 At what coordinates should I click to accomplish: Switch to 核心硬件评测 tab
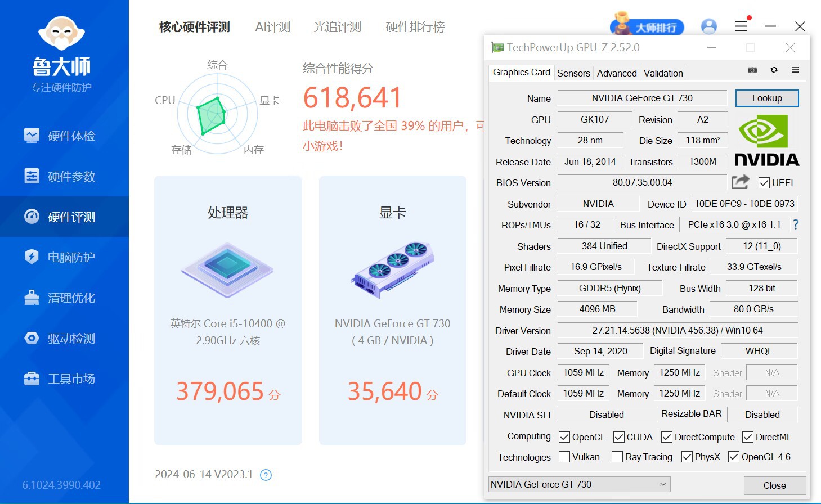pos(194,27)
